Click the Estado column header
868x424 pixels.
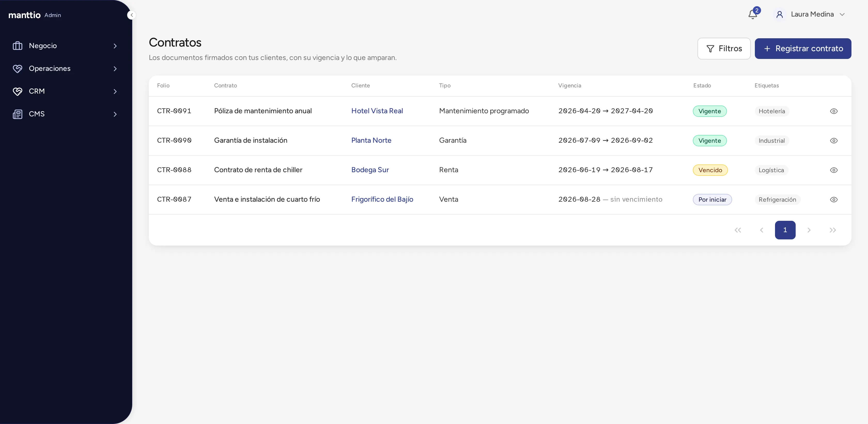[702, 86]
